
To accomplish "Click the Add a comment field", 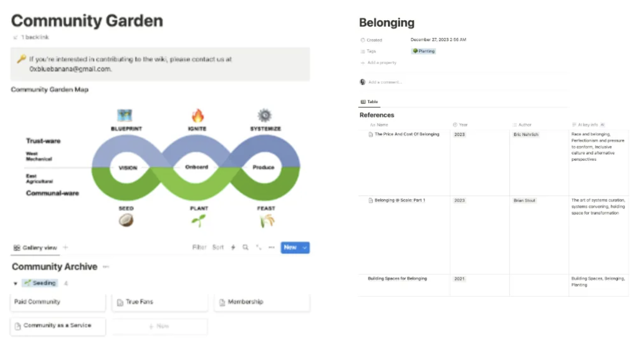I will [x=385, y=82].
